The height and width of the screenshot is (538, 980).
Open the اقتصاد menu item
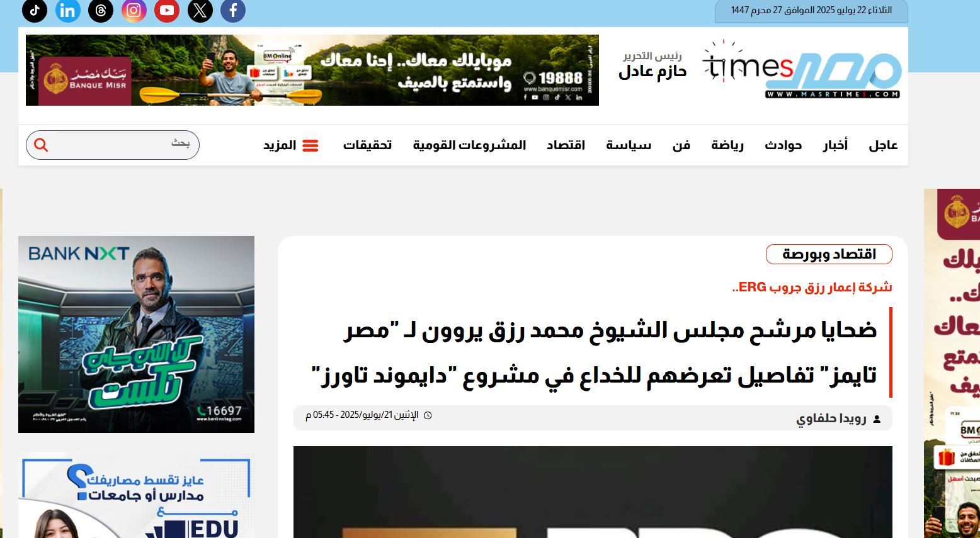(x=566, y=145)
